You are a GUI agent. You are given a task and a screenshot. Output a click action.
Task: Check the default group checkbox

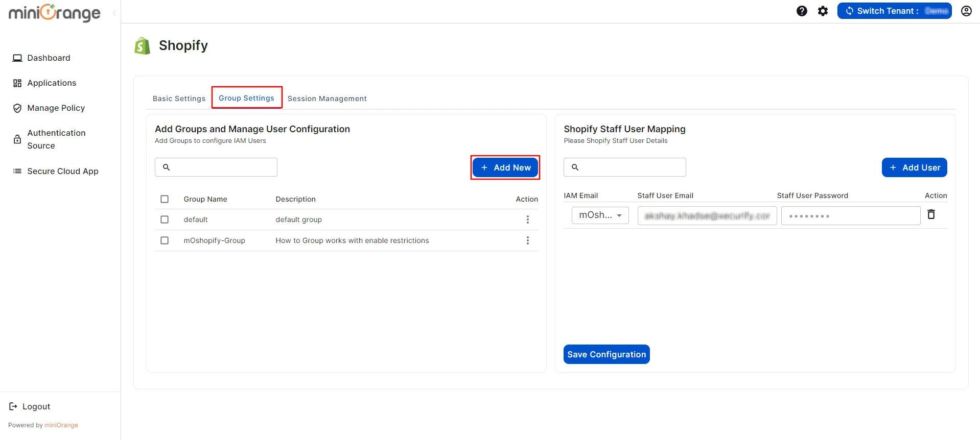coord(165,219)
